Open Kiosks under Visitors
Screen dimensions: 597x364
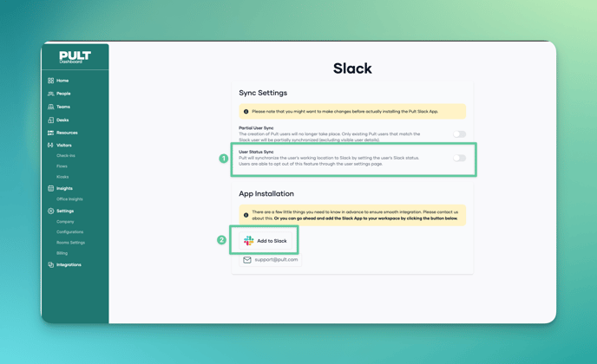[x=62, y=177]
